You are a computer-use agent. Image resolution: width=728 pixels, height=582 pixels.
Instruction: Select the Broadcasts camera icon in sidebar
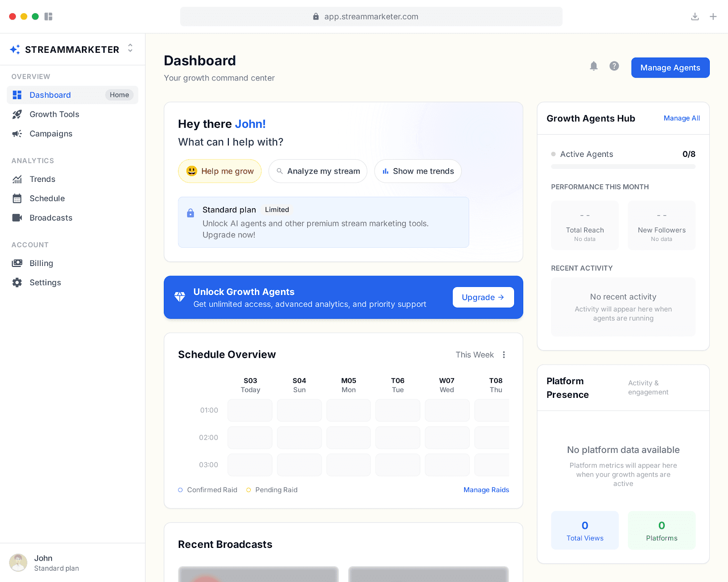pos(17,217)
